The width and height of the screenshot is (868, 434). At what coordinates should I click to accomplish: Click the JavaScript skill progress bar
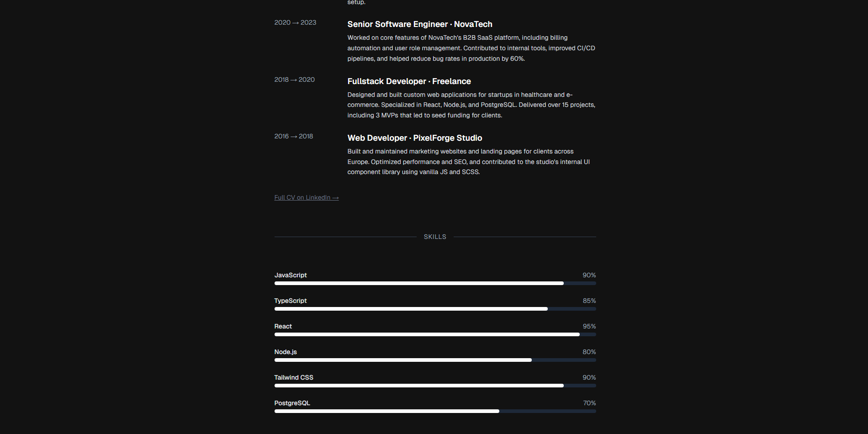point(435,283)
